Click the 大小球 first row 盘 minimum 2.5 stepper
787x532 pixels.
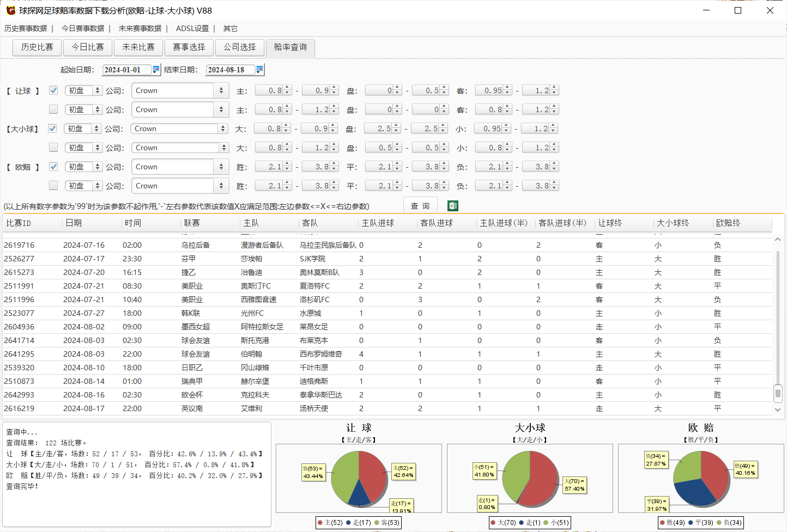[383, 129]
